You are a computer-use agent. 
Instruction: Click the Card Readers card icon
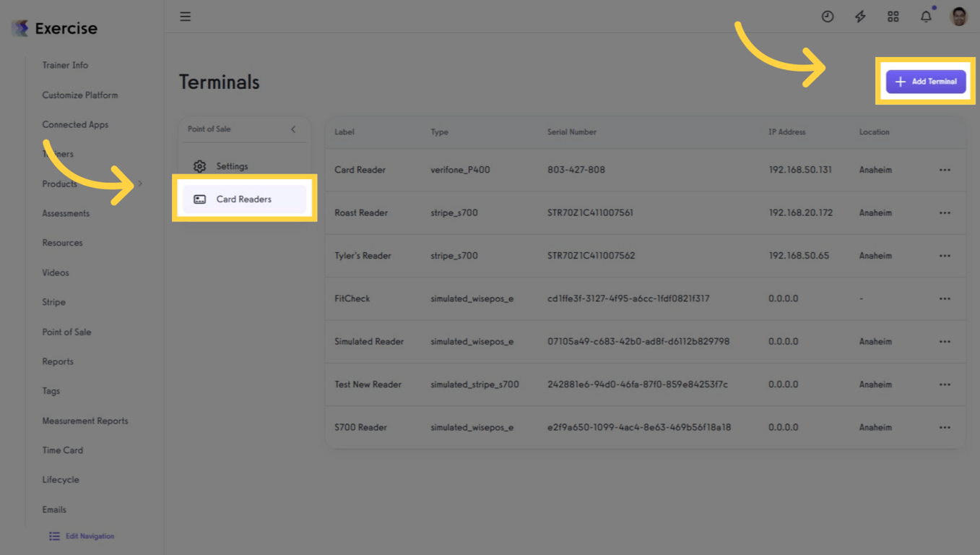(x=200, y=199)
